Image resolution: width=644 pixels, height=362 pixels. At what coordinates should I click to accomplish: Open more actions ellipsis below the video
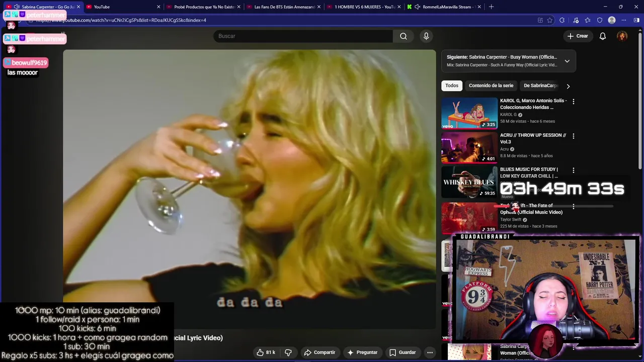(430, 352)
